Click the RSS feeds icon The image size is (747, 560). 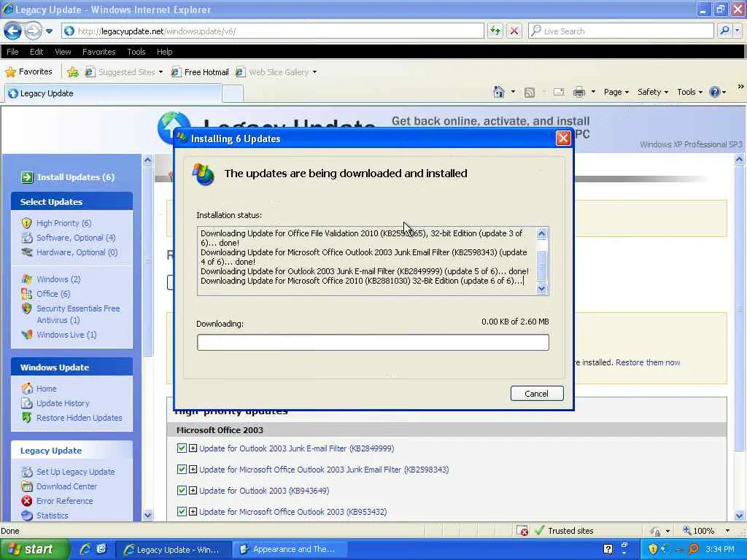[x=530, y=92]
